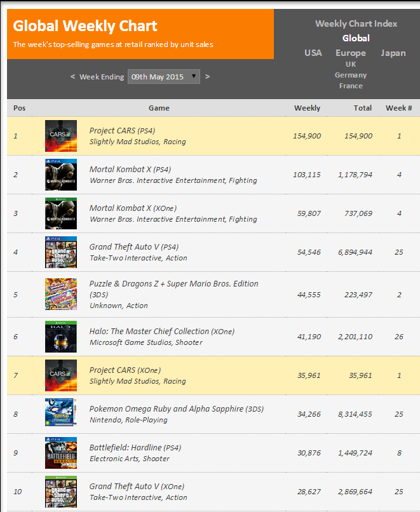Screen dimensions: 420x512
Task: Click Project CARS PS4 box art thumbnail
Action: [61, 136]
